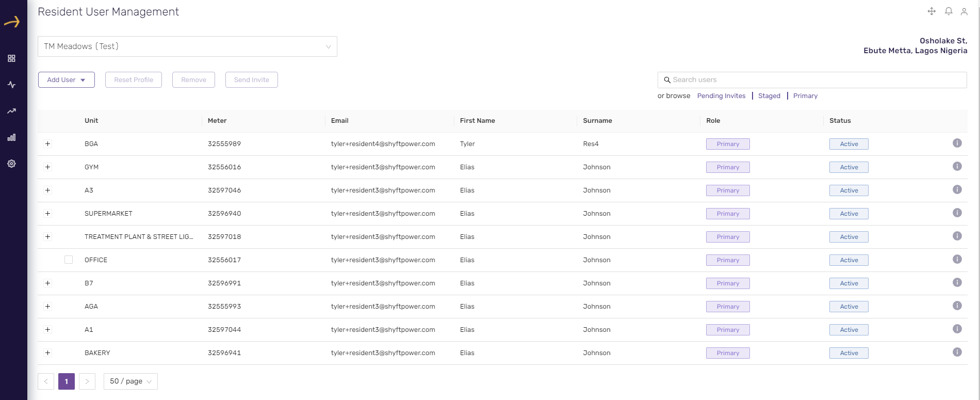980x400 pixels.
Task: Show info for GYM row
Action: point(957,166)
